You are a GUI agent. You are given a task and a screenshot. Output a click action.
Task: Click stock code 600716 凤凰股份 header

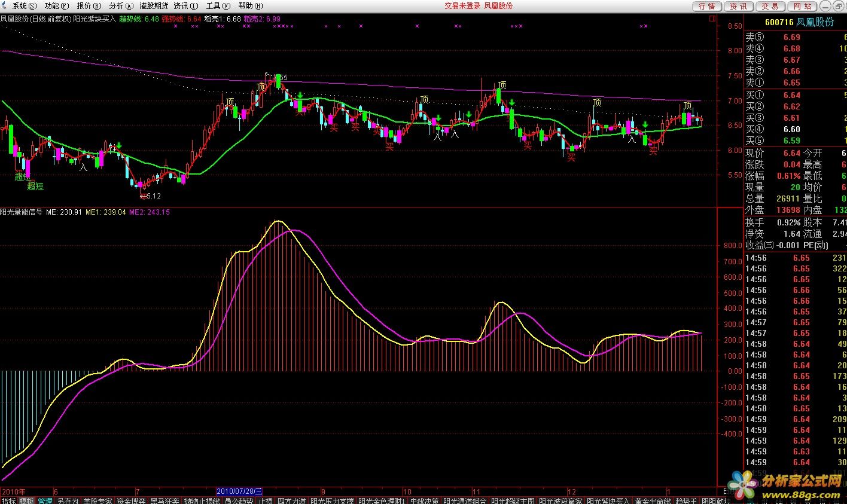point(799,22)
